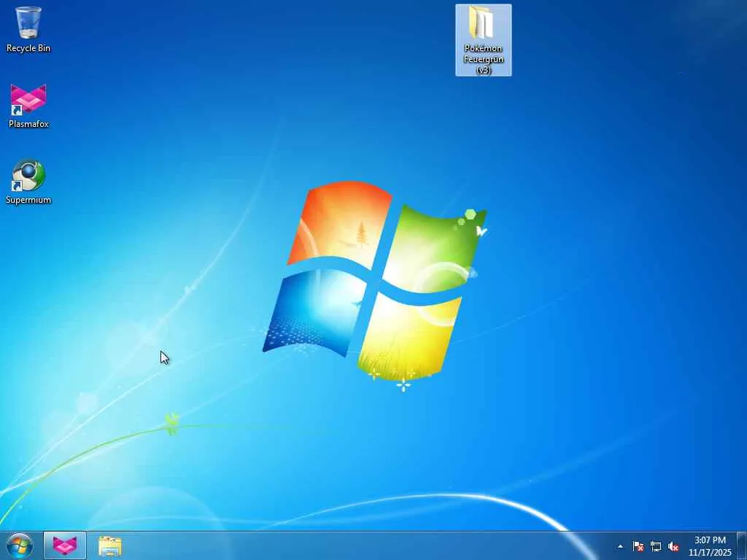Select the Plasmafox desktop shortcut

[28, 106]
